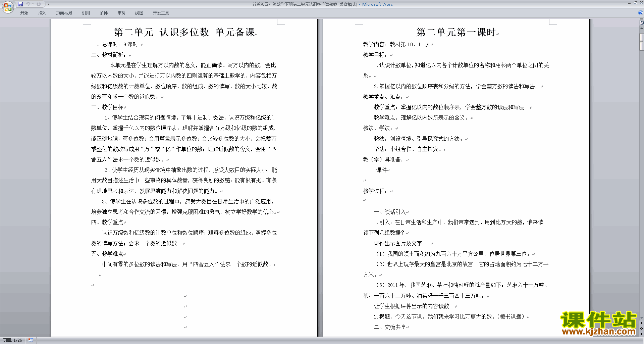Switch to the 页面布局 tab

pos(64,13)
